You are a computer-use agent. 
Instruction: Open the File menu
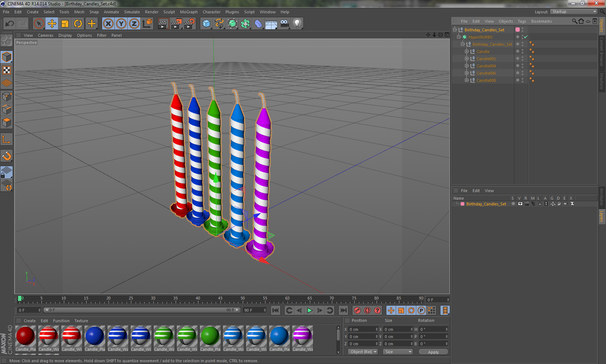(6, 12)
